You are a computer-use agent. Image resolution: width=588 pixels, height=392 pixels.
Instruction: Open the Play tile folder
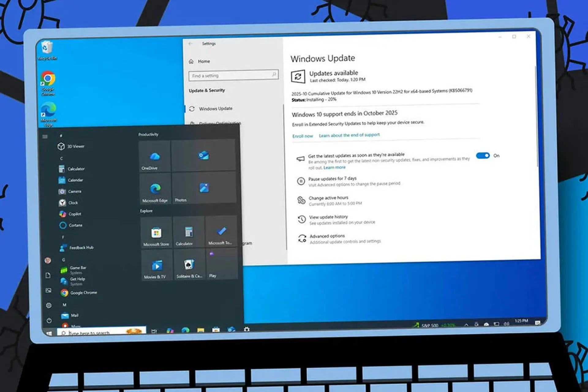tap(222, 264)
